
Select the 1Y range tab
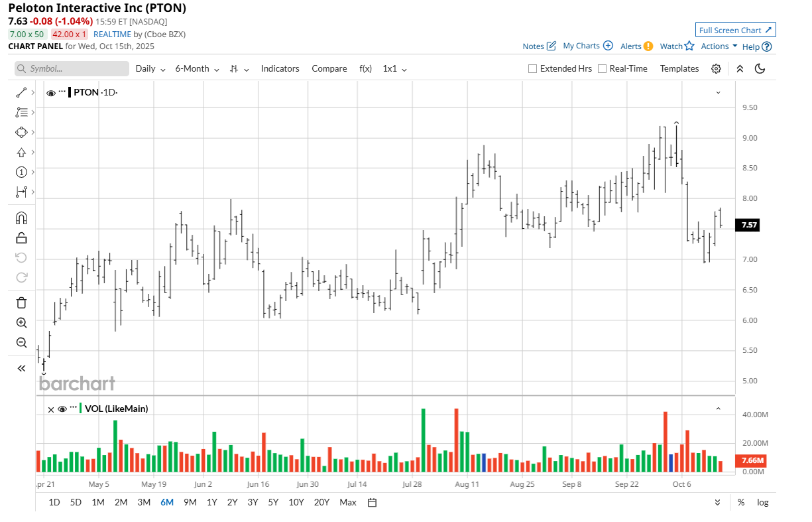click(211, 502)
